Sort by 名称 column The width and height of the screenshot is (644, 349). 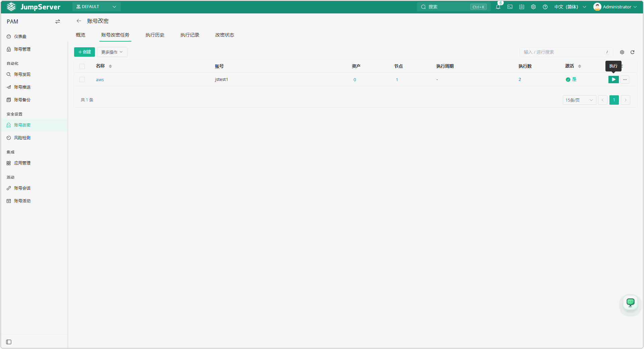click(x=110, y=66)
